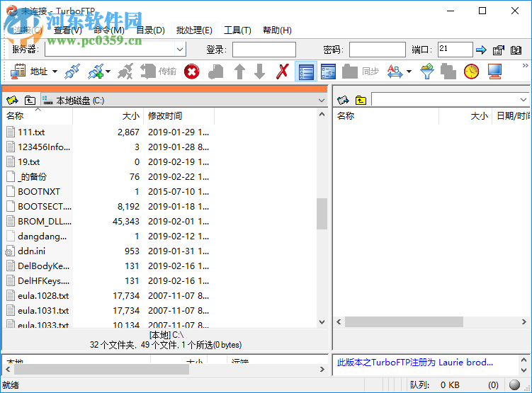Click the Sync (同步) folder button

click(360, 72)
